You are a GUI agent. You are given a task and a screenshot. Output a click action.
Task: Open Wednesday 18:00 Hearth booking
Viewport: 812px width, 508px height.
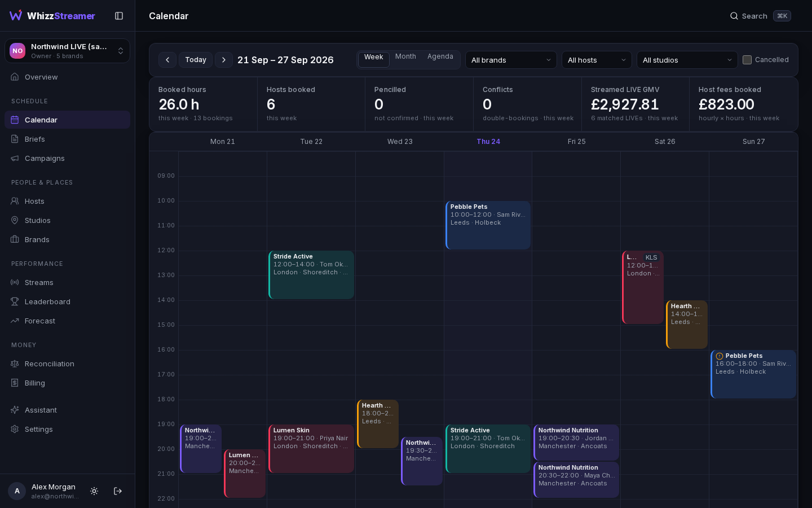[x=378, y=424]
